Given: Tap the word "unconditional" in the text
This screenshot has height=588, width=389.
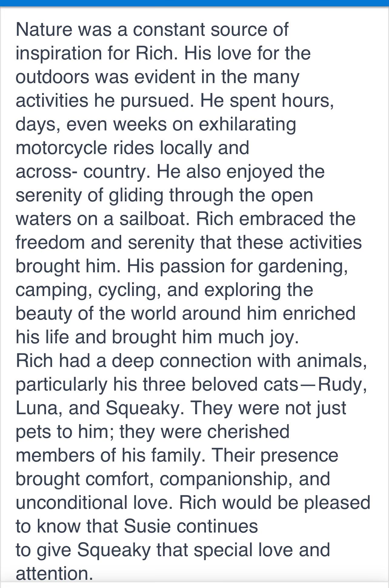Looking at the screenshot, I should (x=71, y=503).
